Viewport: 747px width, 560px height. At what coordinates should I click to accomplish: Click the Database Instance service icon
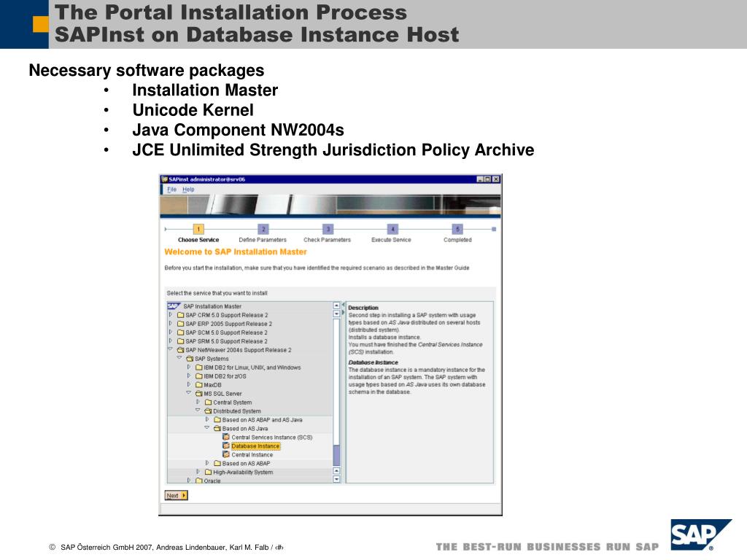coord(226,446)
